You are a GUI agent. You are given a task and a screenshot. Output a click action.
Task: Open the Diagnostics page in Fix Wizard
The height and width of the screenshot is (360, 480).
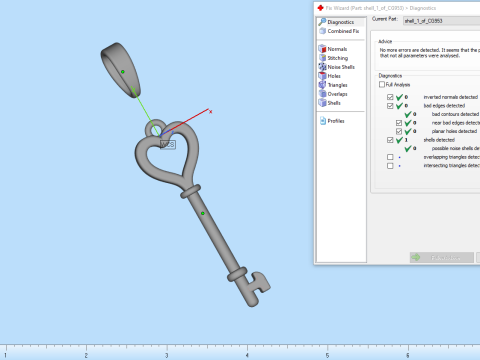pos(340,22)
